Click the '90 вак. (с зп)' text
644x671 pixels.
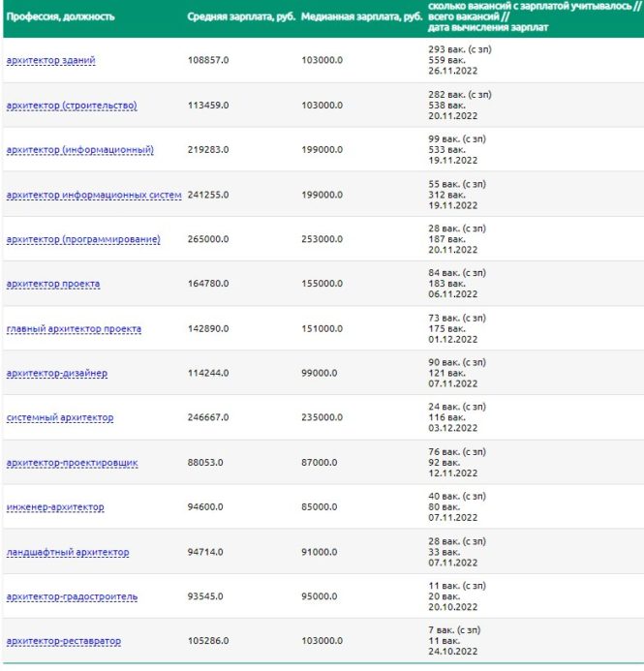click(x=457, y=362)
